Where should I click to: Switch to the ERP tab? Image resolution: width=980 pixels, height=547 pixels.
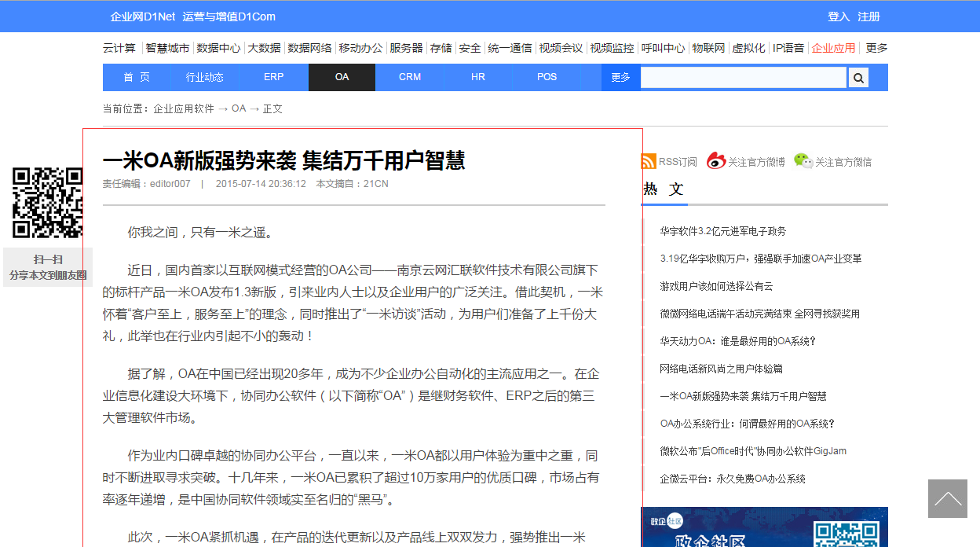(274, 77)
